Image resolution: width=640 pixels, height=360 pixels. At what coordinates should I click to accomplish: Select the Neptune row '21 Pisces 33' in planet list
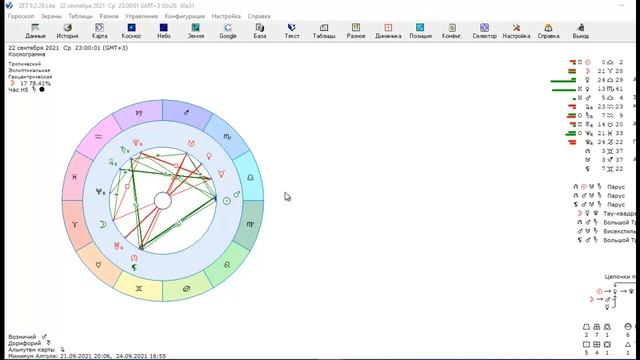(595, 133)
